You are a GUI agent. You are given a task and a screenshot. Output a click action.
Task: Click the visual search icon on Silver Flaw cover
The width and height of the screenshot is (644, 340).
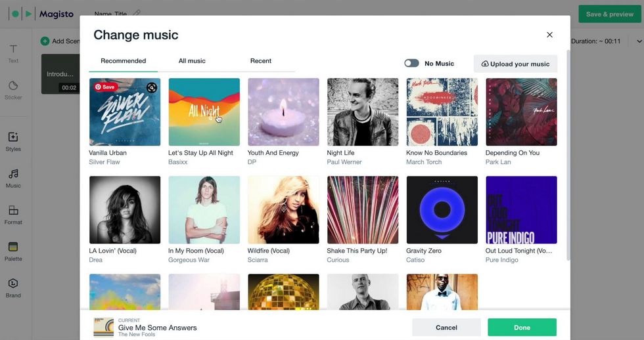(152, 87)
